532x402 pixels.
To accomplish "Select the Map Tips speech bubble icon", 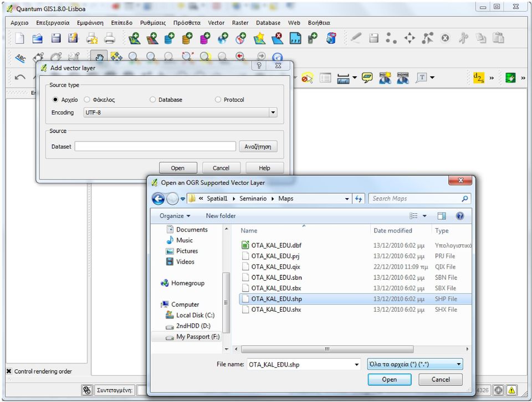I will pyautogui.click(x=367, y=78).
